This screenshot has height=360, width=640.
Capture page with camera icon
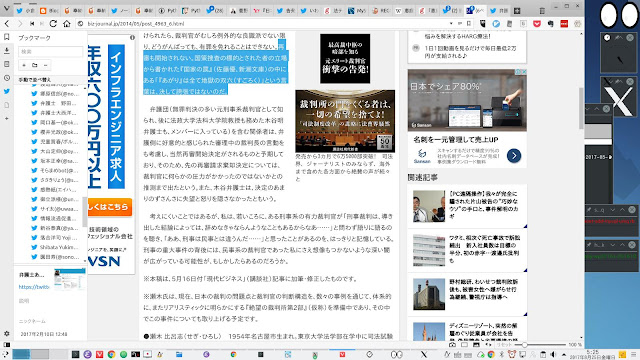(452, 345)
